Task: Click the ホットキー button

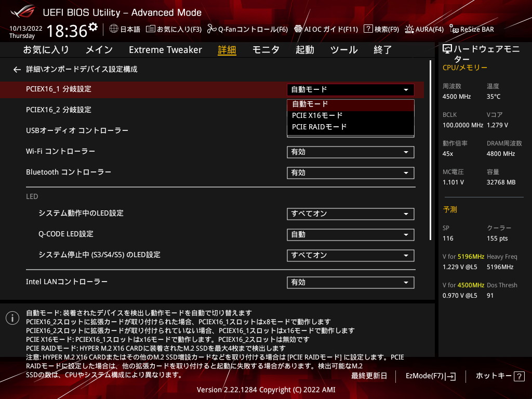Action: tap(500, 376)
